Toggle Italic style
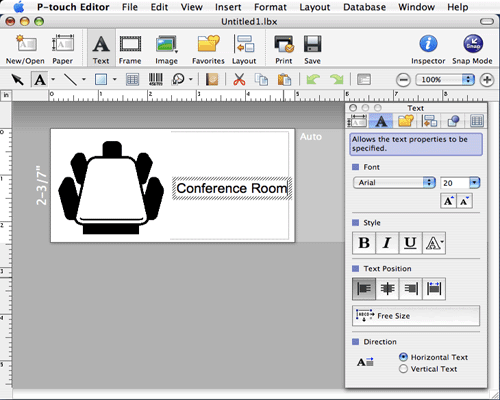Screen dimensions: 500x400 [387, 243]
